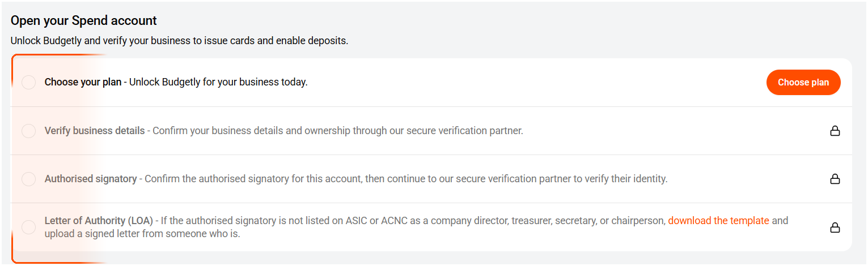Click the Confirm your business details and ownership description

click(337, 131)
